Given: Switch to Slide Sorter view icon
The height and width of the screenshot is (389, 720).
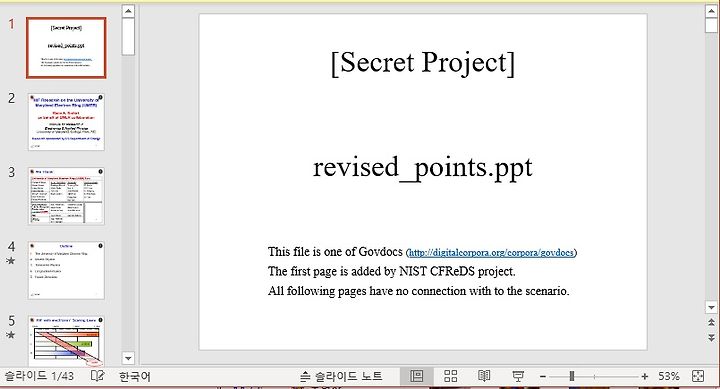Looking at the screenshot, I should tap(450, 377).
